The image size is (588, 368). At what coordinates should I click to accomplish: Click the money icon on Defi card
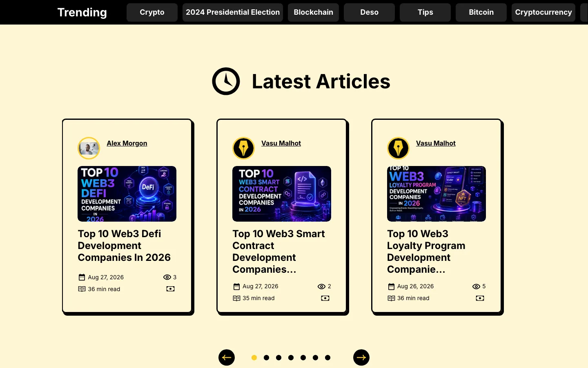171,289
